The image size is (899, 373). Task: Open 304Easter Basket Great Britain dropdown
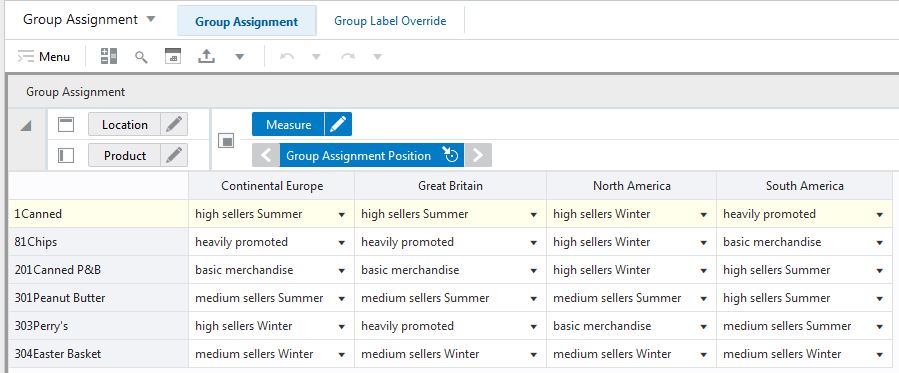(534, 355)
